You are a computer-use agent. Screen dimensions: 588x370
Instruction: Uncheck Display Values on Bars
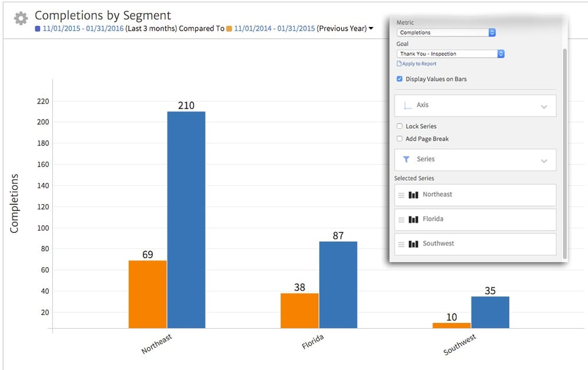(x=400, y=78)
